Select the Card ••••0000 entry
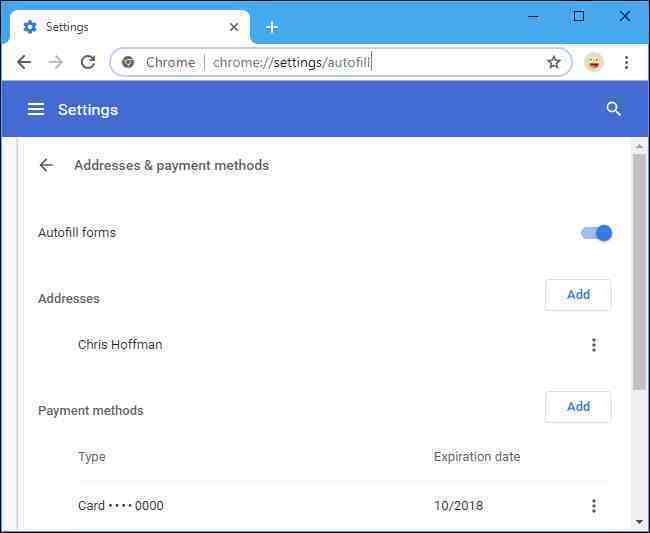Viewport: 650px width, 533px height. point(121,506)
